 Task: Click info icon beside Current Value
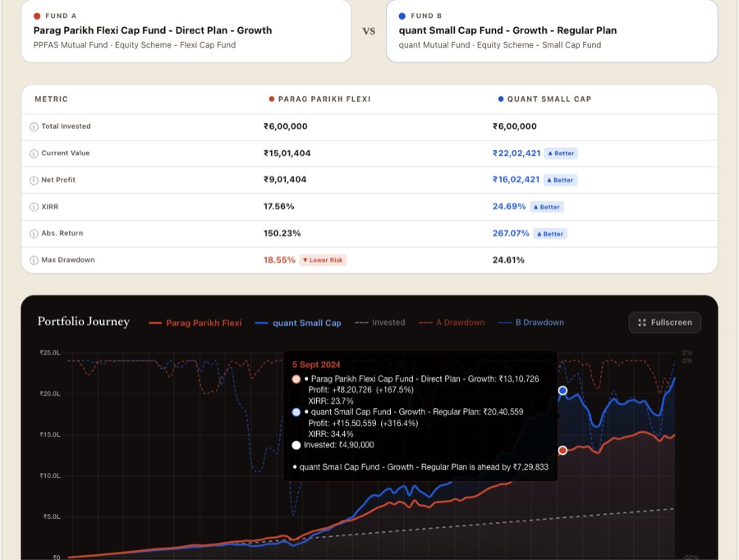[x=34, y=154]
